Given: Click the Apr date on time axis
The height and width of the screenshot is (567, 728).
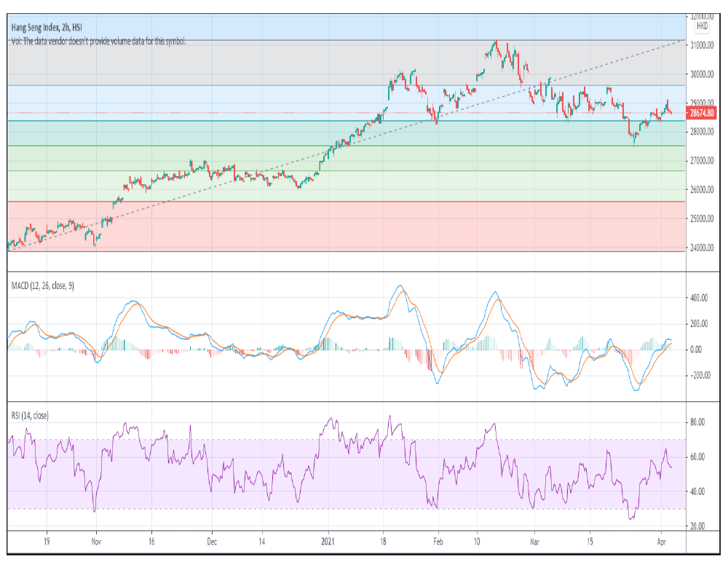Looking at the screenshot, I should [660, 542].
